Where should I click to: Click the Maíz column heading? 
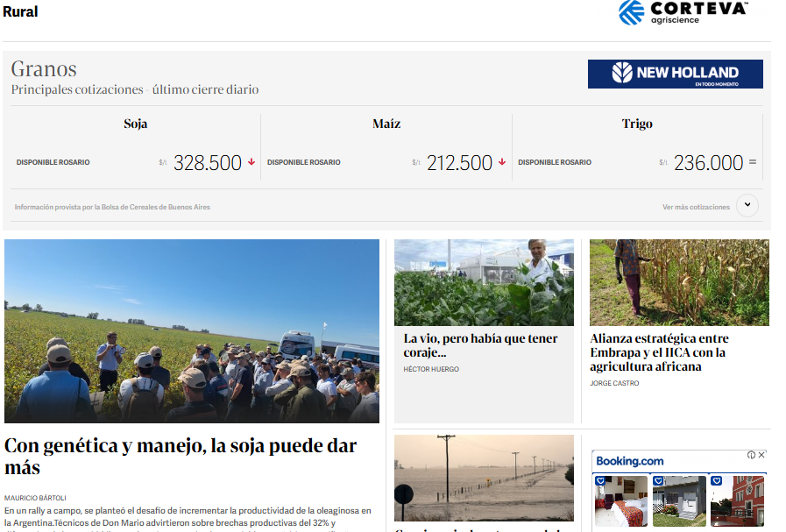[386, 124]
